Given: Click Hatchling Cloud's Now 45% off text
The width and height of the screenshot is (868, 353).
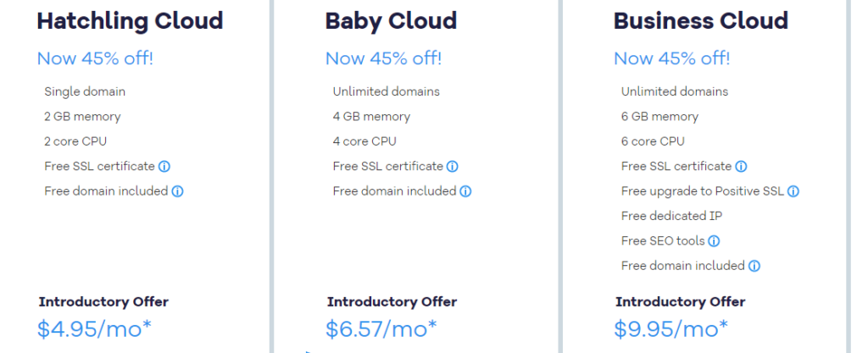Looking at the screenshot, I should click(x=95, y=58).
